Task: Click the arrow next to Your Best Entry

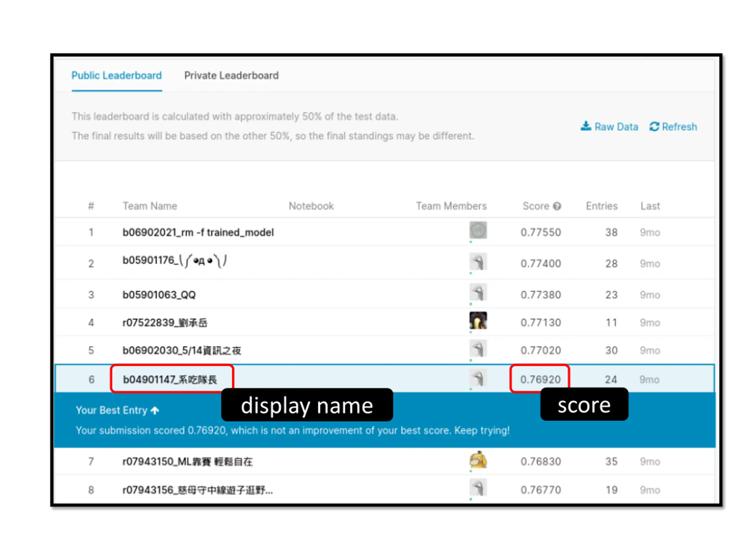Action: 155,410
